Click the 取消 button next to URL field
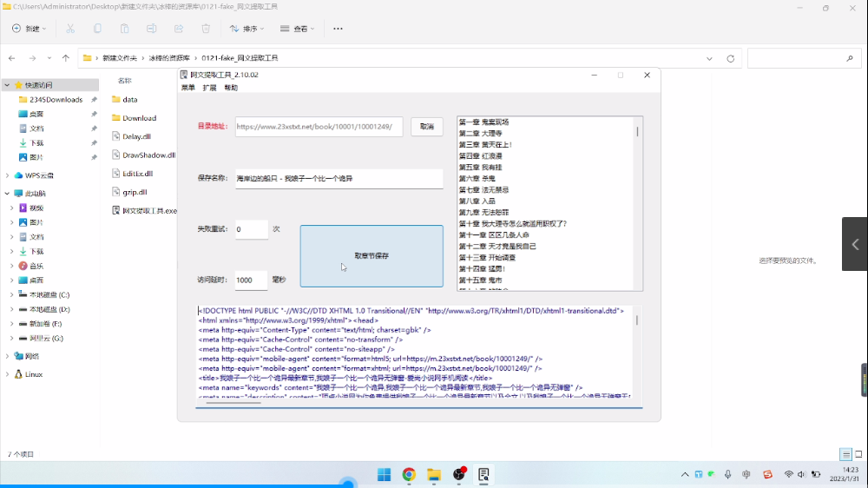This screenshot has width=868, height=488. pyautogui.click(x=427, y=127)
